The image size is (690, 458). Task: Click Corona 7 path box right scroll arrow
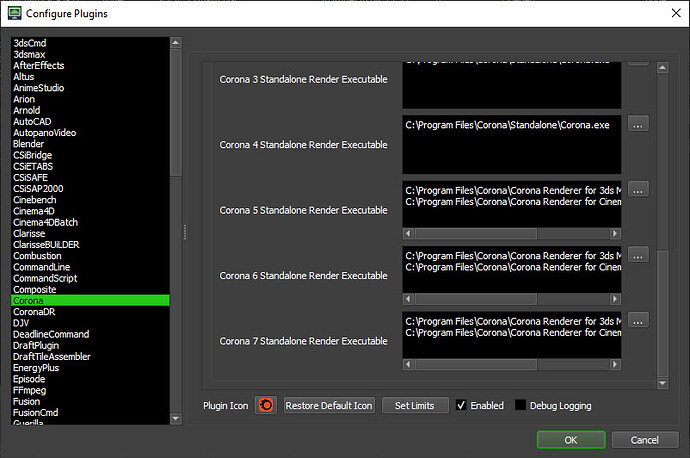(615, 364)
